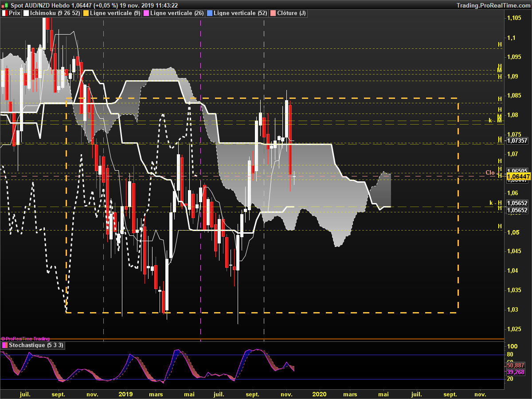
Task: Click the white Ichimoku legend swatch
Action: point(26,13)
